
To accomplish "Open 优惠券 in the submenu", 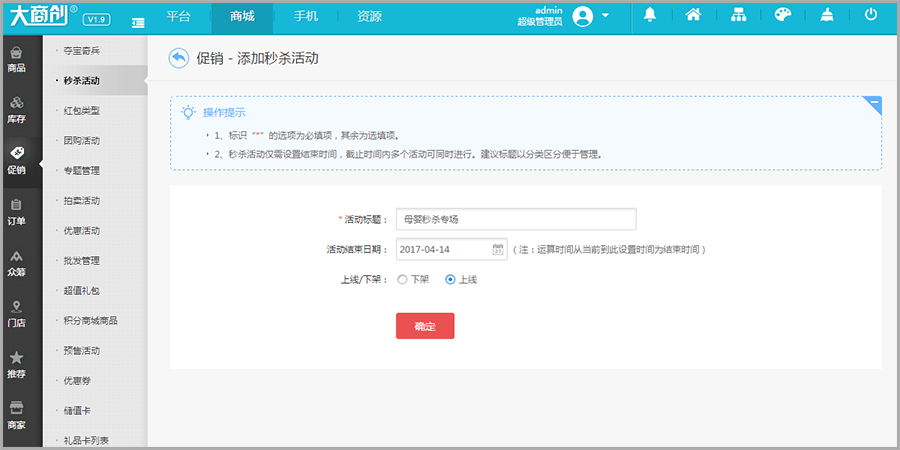I will click(x=77, y=381).
